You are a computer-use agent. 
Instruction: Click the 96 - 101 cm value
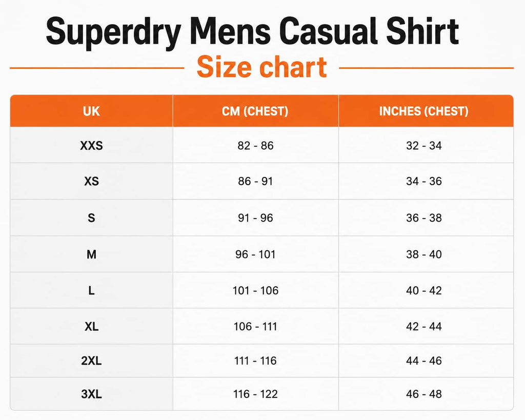tap(255, 254)
